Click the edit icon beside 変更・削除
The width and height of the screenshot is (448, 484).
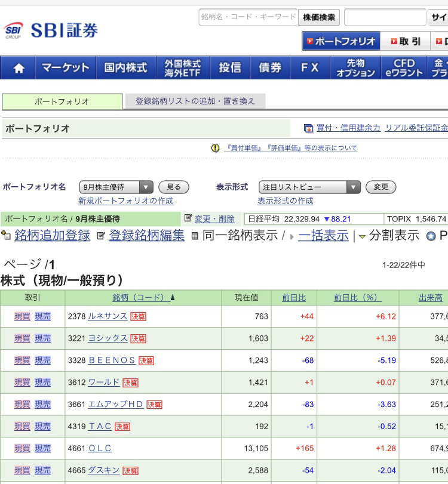tap(188, 218)
